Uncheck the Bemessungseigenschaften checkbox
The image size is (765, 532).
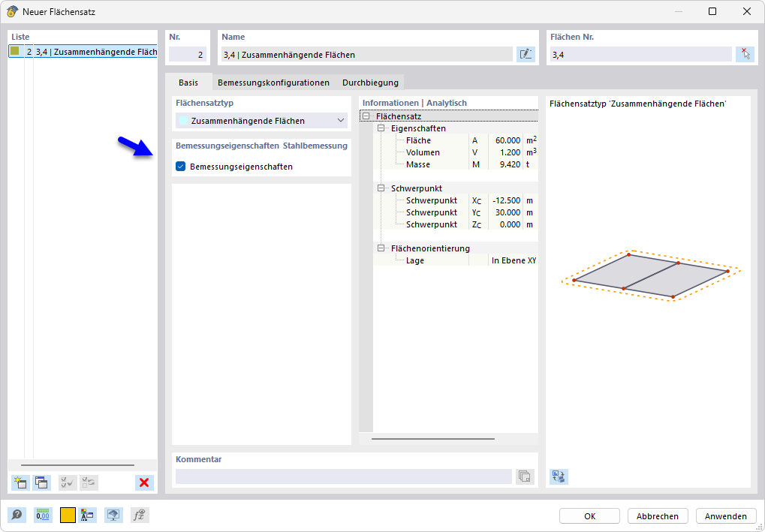[180, 167]
